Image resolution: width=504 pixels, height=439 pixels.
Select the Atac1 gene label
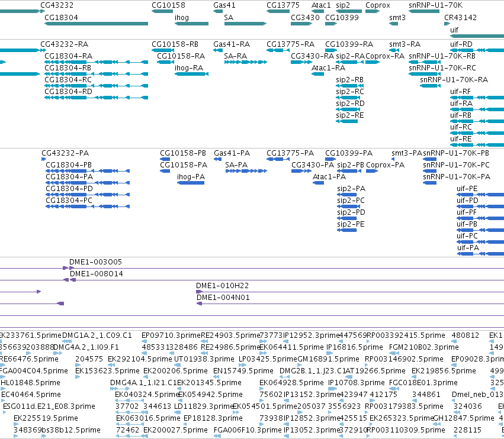321,5
